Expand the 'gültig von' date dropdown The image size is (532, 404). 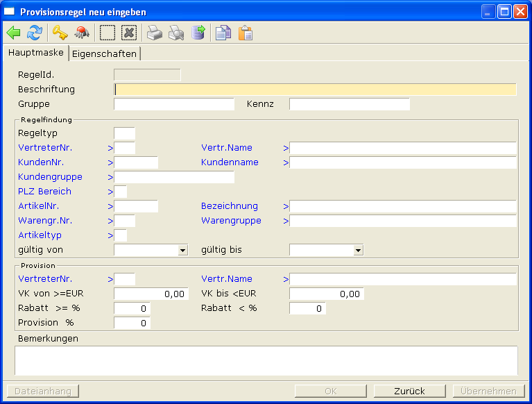[x=182, y=250]
